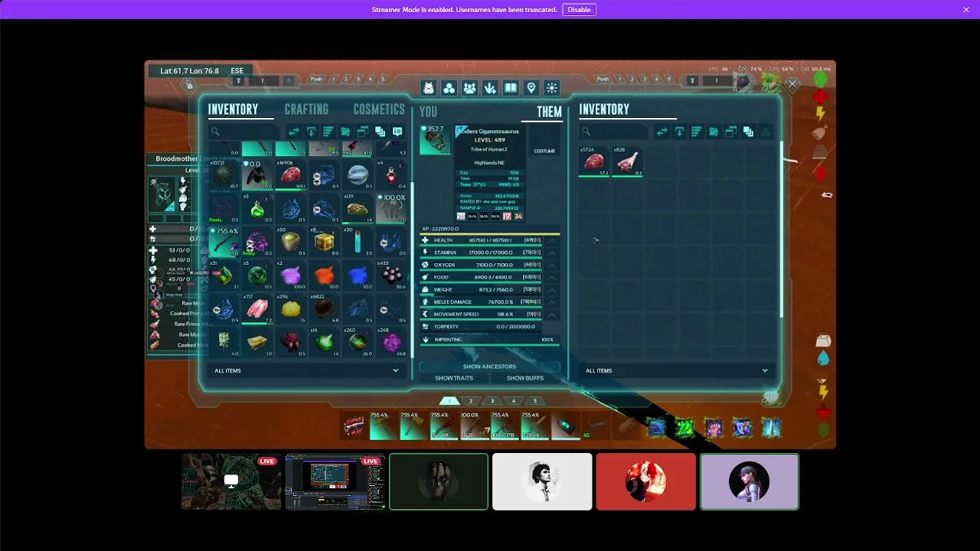Viewport: 980px width, 551px height.
Task: Click the left inventory sort icon
Action: (328, 132)
